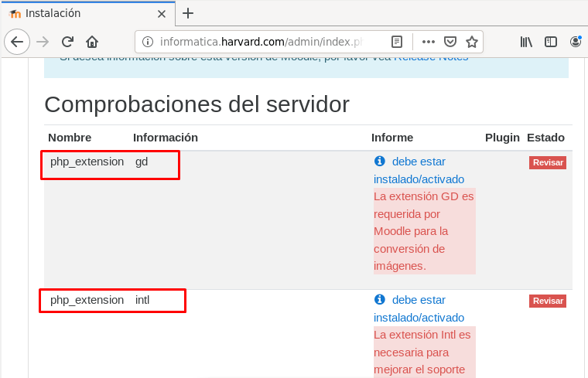The width and height of the screenshot is (588, 378).
Task: Toggle Reader View for this page
Action: pos(397,42)
